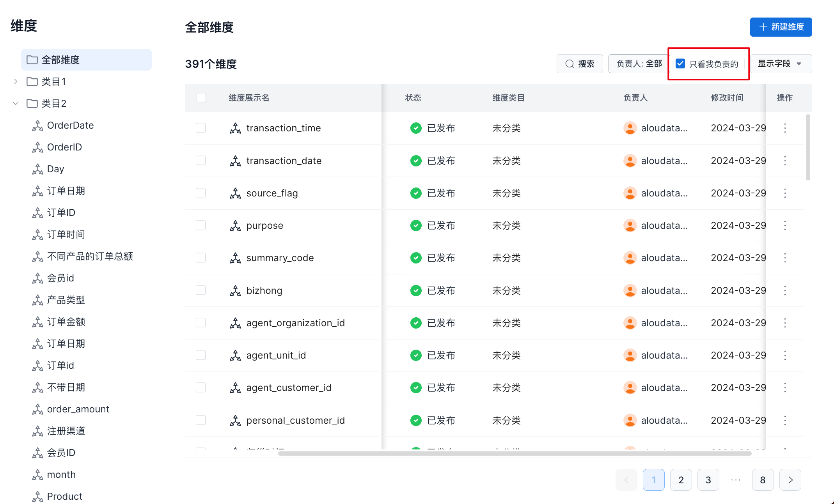Uncheck the 只看我负责的 checkbox
834x504 pixels.
[x=680, y=64]
